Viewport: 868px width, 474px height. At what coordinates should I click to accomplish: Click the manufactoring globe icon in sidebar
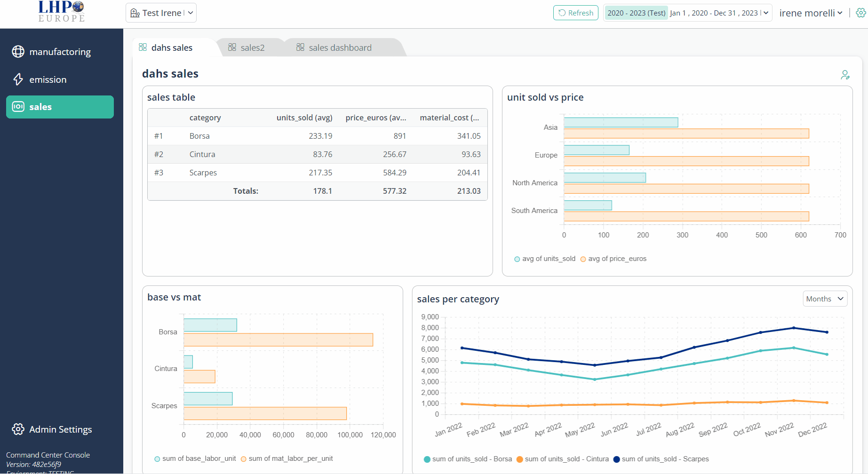pos(18,52)
